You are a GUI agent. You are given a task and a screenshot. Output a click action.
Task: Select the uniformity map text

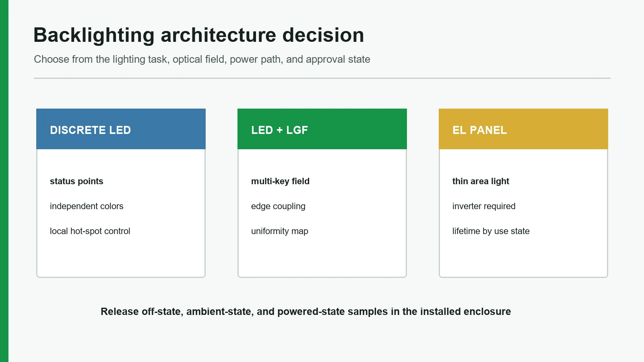(x=280, y=231)
